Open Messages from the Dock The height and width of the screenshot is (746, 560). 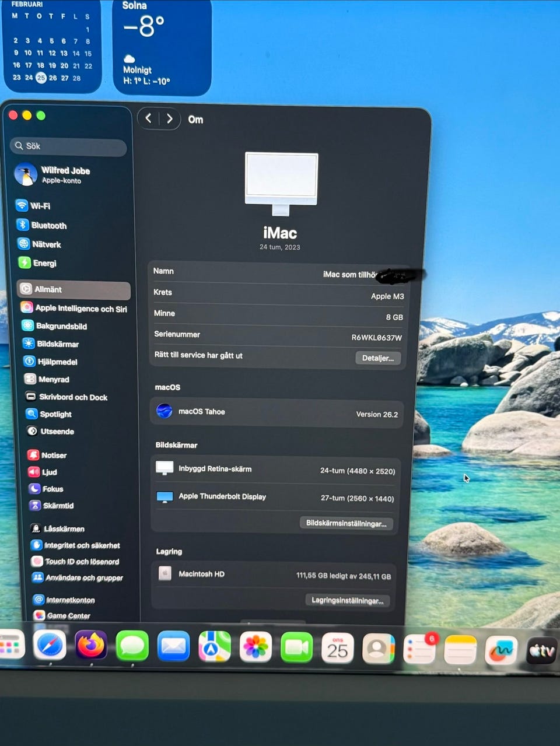click(132, 646)
